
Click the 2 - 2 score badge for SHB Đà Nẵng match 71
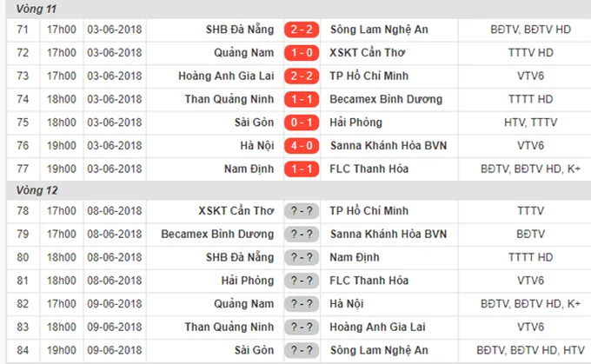(x=302, y=30)
